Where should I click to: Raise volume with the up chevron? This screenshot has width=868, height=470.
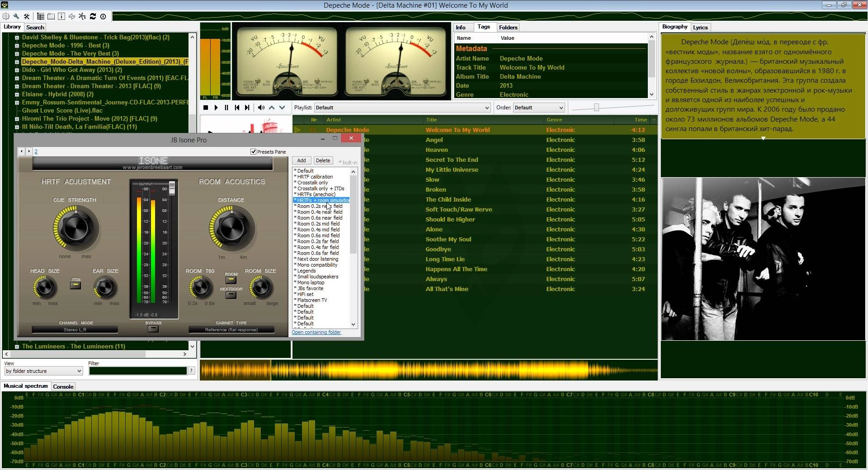pyautogui.click(x=272, y=108)
